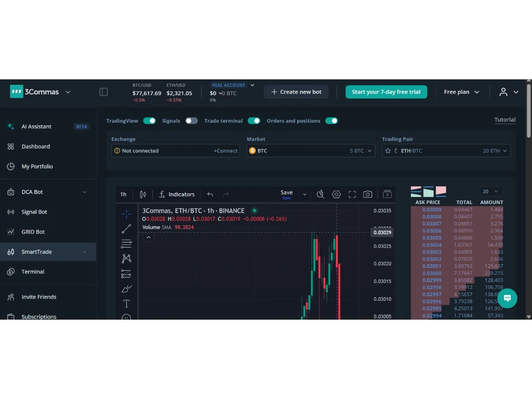Open the REAL ACCOUNT switcher dropdown
Image resolution: width=532 pixels, height=399 pixels.
coord(233,85)
